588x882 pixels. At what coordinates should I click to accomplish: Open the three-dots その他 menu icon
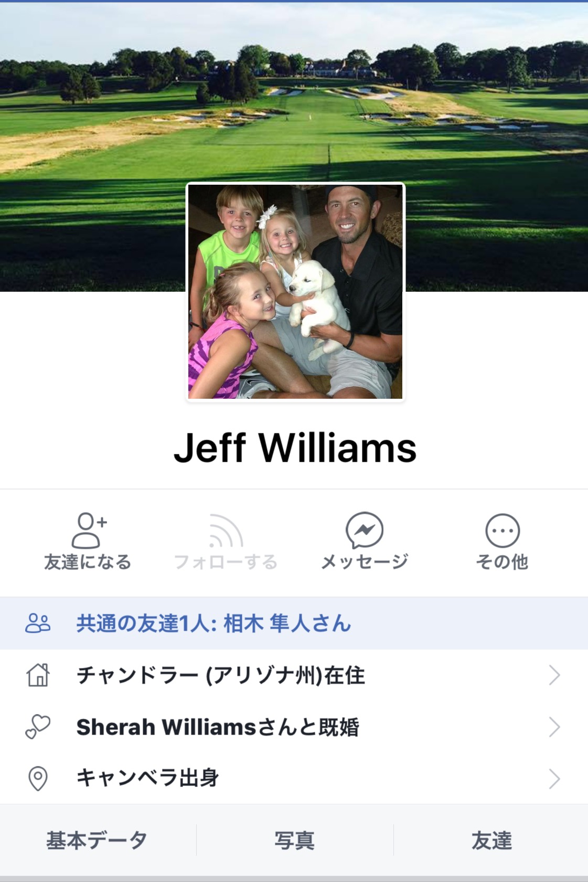point(503,530)
